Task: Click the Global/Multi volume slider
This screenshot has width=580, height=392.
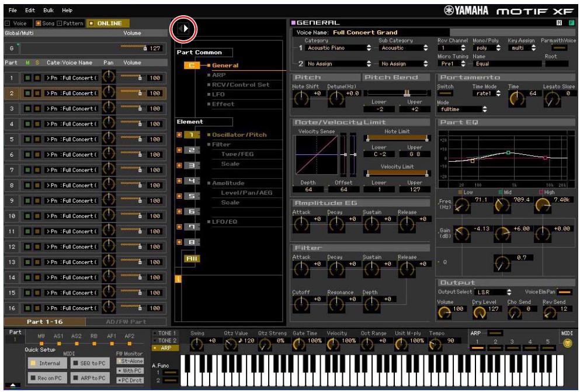Action: (x=134, y=47)
